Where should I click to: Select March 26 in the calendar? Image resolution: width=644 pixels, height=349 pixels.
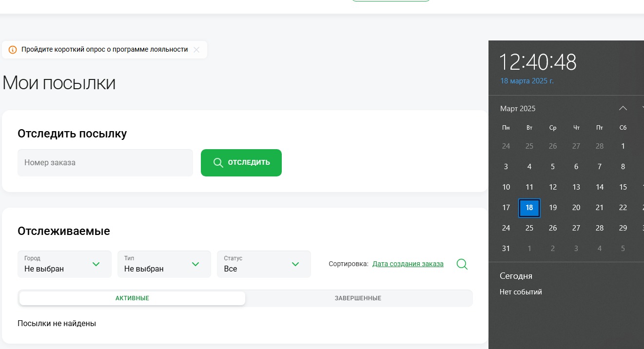[x=553, y=228]
